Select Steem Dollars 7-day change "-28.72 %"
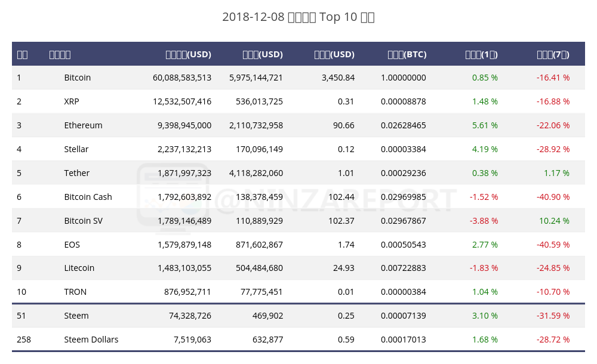The image size is (597, 364). pyautogui.click(x=553, y=340)
